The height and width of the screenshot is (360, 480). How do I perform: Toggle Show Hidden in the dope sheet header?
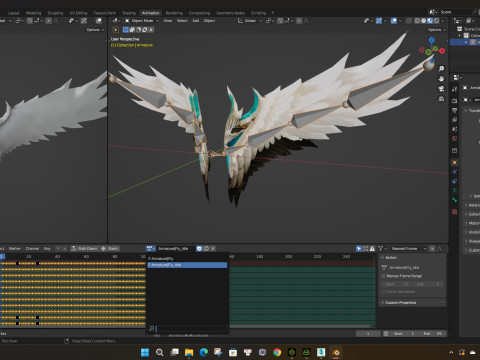coord(365,249)
